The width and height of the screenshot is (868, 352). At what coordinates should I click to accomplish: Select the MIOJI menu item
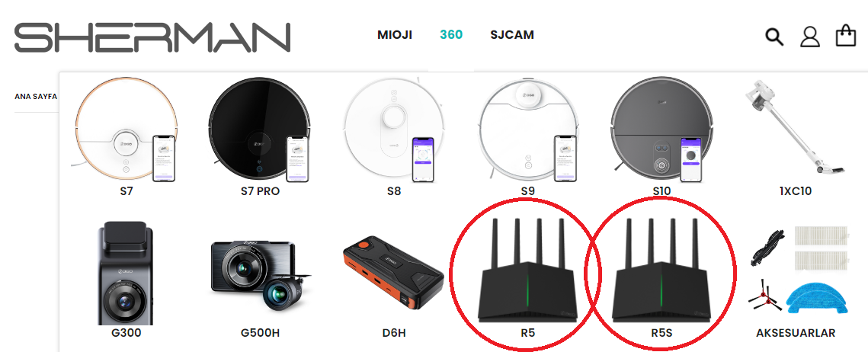(395, 35)
